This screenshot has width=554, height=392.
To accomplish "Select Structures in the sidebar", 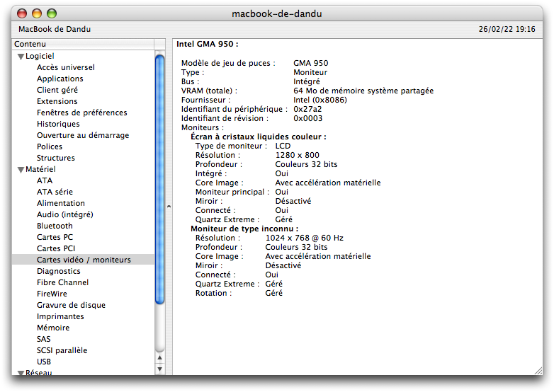I will (x=56, y=158).
